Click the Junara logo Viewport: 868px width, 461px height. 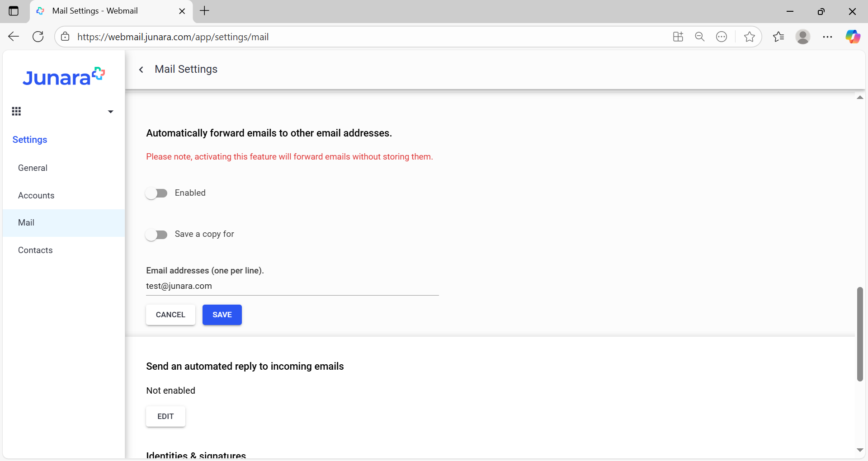[x=64, y=77]
